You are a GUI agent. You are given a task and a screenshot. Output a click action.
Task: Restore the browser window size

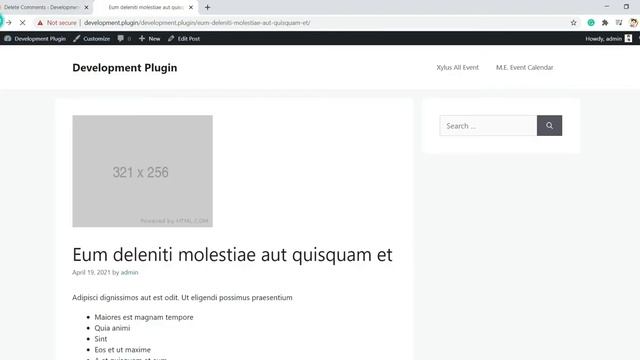[626, 7]
